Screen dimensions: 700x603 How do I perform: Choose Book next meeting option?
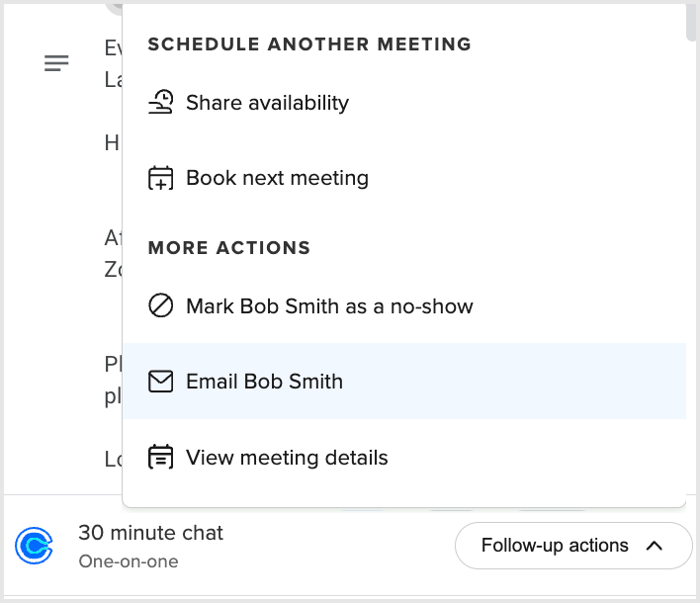[x=277, y=179]
